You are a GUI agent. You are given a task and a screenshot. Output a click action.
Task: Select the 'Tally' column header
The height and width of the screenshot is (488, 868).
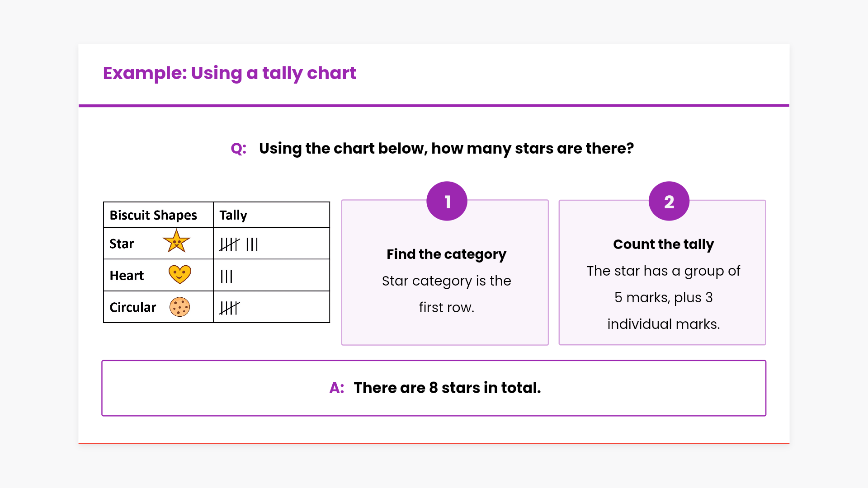233,215
